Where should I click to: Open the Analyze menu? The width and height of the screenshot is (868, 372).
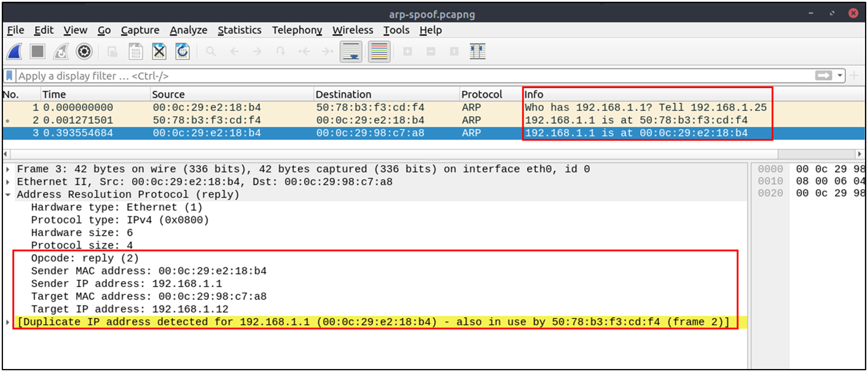189,30
